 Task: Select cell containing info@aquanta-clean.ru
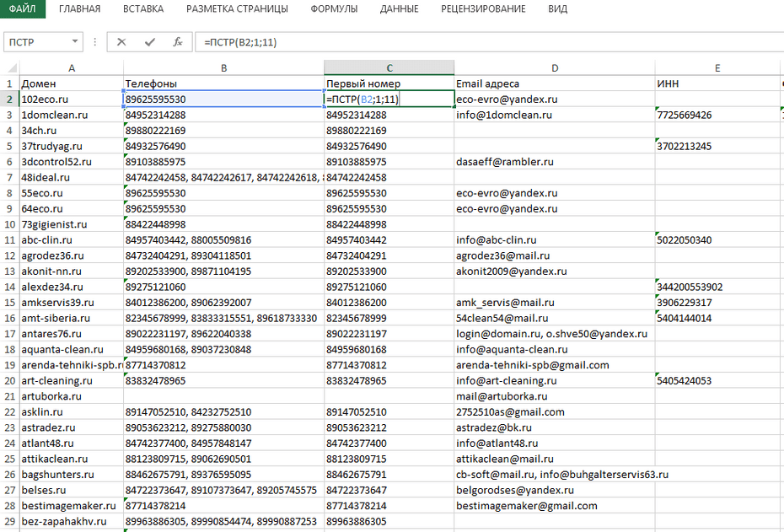point(555,350)
